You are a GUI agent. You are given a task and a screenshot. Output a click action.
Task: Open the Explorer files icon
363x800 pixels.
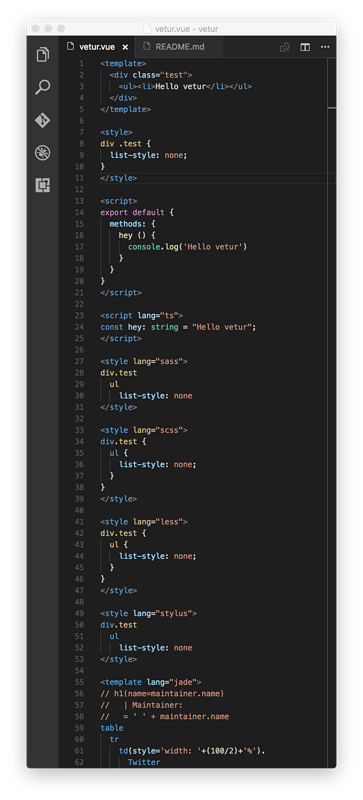[43, 55]
